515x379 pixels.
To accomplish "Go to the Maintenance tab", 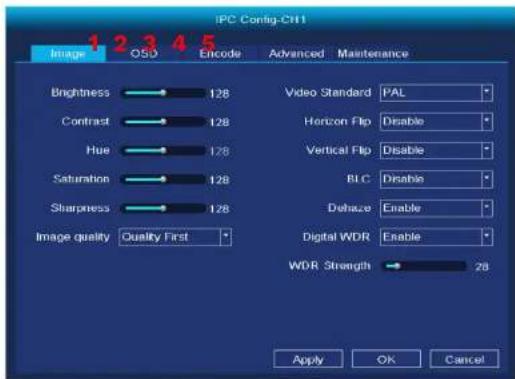I will [x=373, y=54].
